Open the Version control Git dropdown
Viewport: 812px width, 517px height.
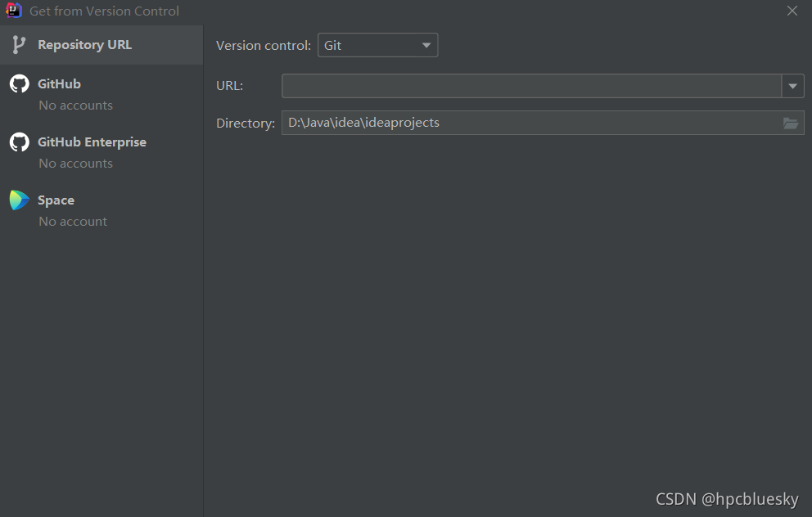[377, 45]
